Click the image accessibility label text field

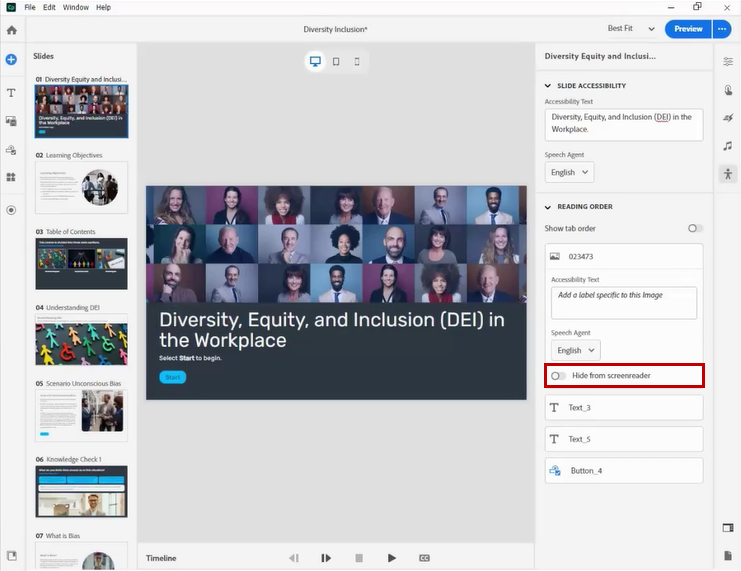[624, 303]
